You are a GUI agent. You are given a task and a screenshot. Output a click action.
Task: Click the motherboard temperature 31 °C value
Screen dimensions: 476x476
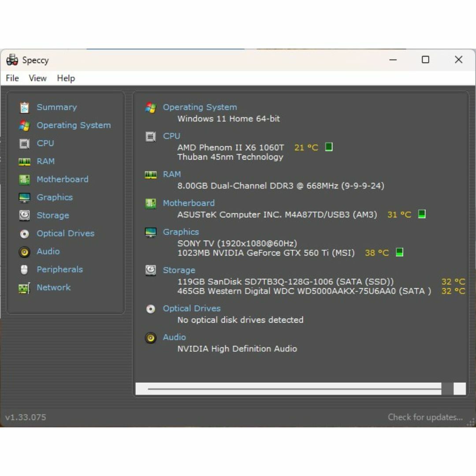pyautogui.click(x=399, y=215)
